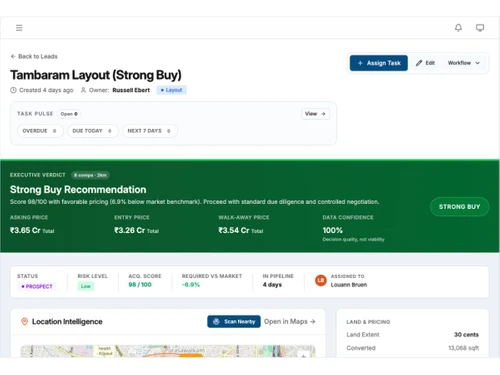Viewport: 500px width, 375px height.
Task: Open notifications bell icon
Action: click(x=458, y=28)
